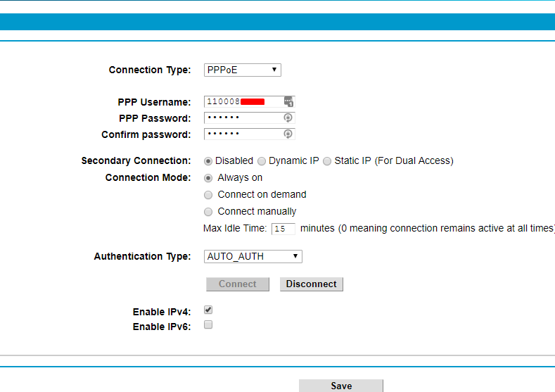Click the generate-password icon in Confirm password field
Image resolution: width=555 pixels, height=392 pixels.
click(288, 134)
